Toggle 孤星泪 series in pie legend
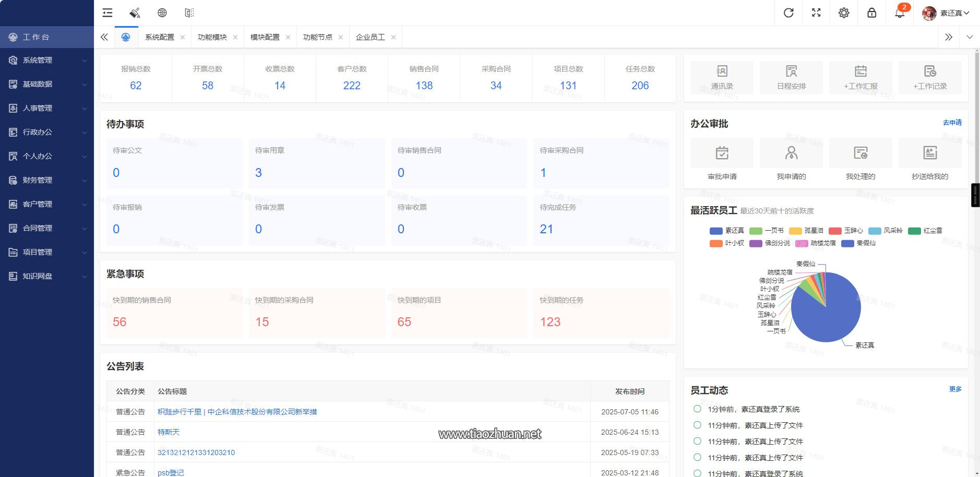Image resolution: width=980 pixels, height=477 pixels. (x=806, y=231)
